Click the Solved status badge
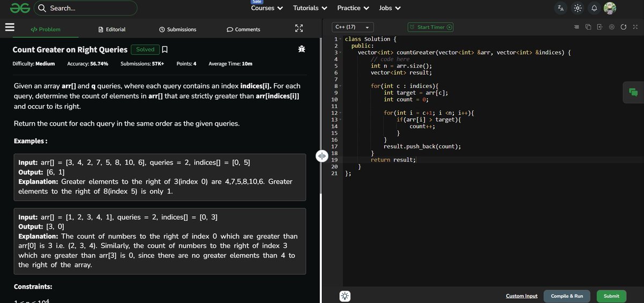The image size is (644, 303). 145,49
